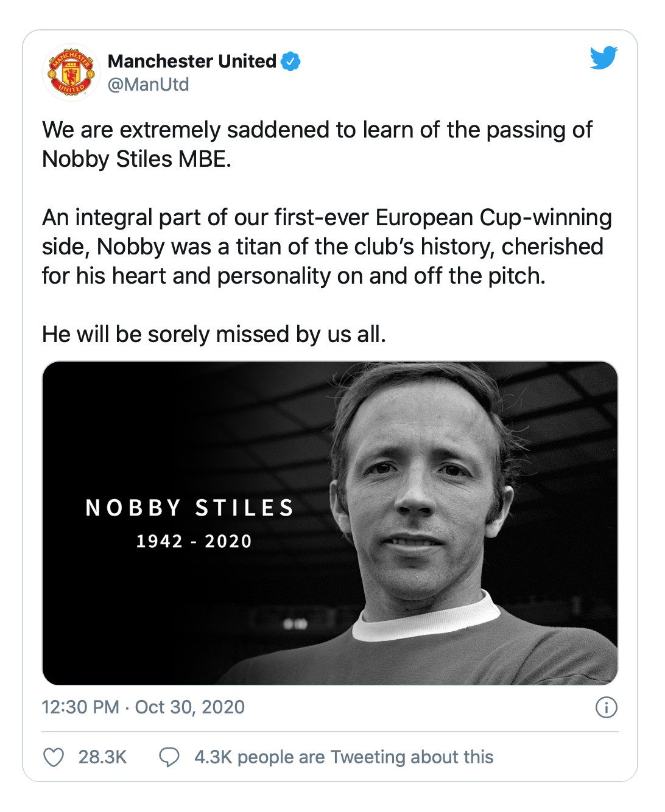Click the reply speech bubble icon
The height and width of the screenshot is (812, 665).
click(169, 757)
